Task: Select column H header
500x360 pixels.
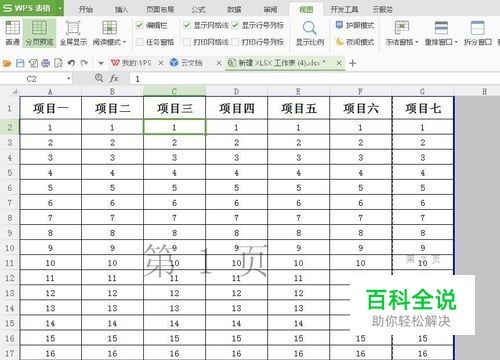Action: pos(484,91)
